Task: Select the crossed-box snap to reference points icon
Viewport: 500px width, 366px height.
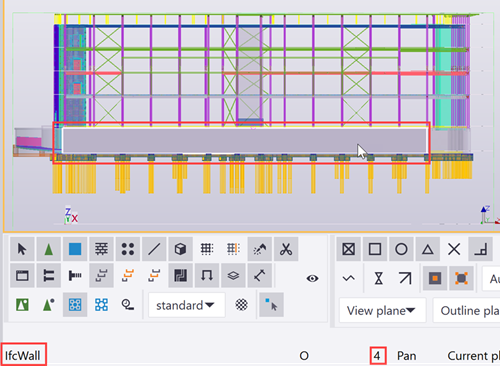Action: (349, 249)
